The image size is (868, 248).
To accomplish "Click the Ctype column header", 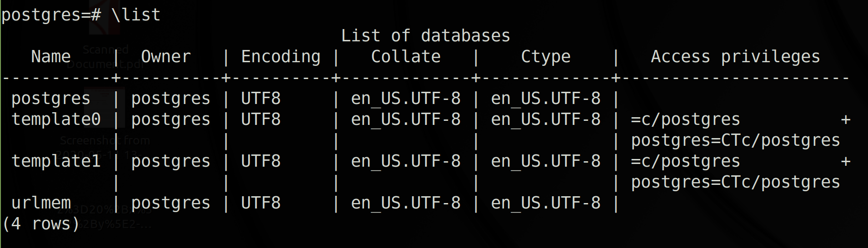I will click(x=546, y=57).
